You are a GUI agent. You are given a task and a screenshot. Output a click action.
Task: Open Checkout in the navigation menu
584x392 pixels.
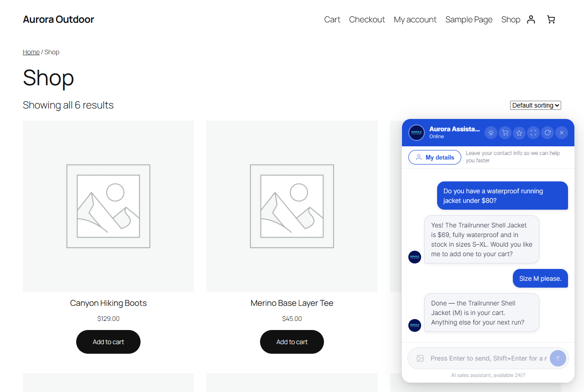367,20
